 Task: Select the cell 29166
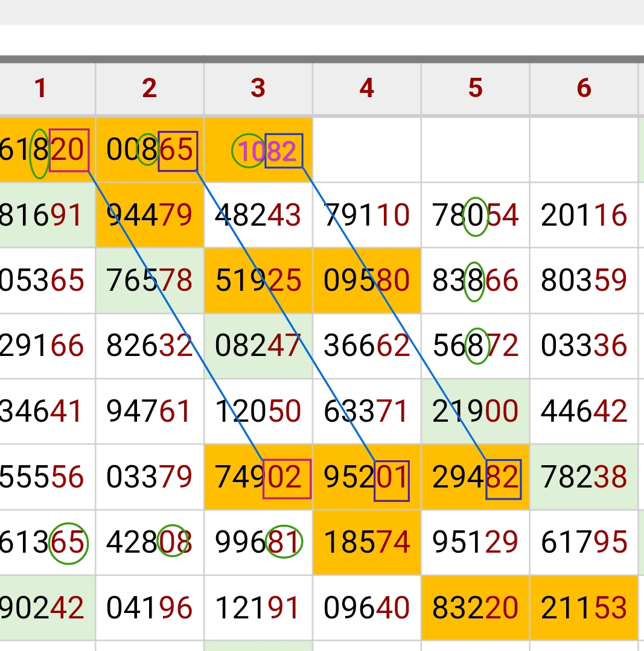[47, 346]
